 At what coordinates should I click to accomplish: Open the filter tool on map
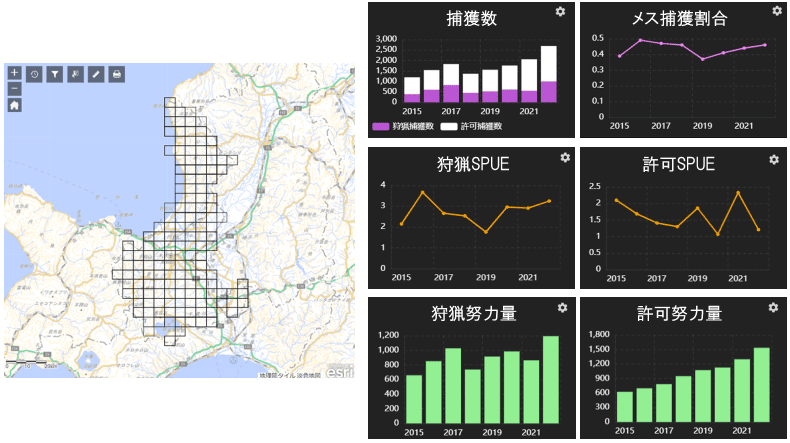click(x=55, y=73)
